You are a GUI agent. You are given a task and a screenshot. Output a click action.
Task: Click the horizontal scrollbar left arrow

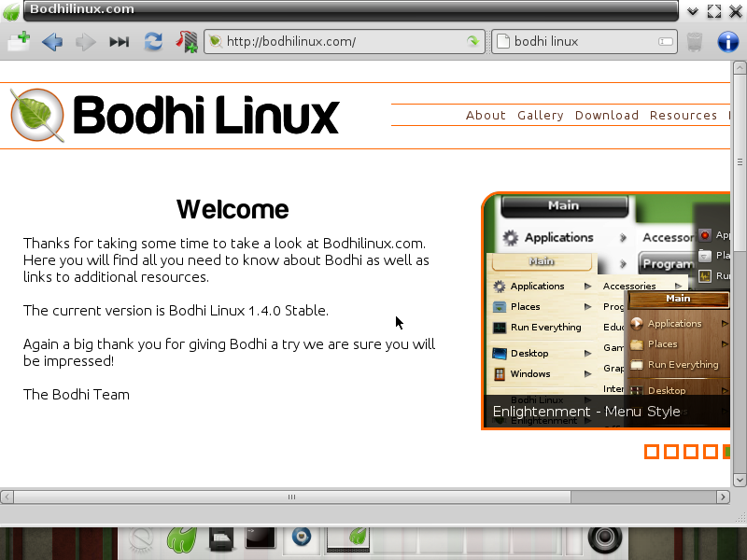coord(7,497)
